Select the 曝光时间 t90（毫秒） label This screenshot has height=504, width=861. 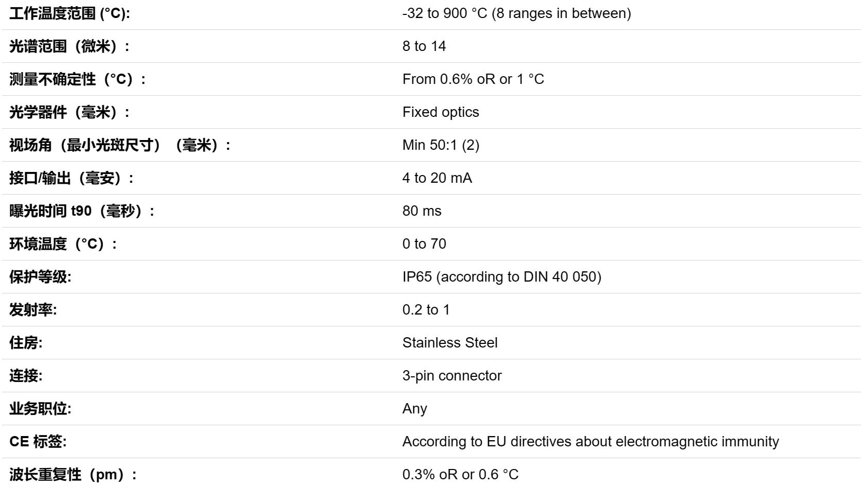(x=82, y=211)
